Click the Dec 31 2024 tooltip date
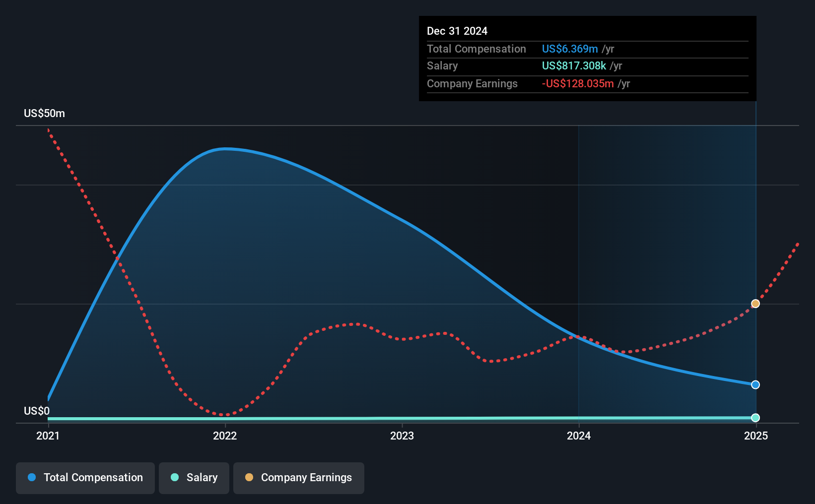Viewport: 815px width, 504px height. click(x=457, y=31)
